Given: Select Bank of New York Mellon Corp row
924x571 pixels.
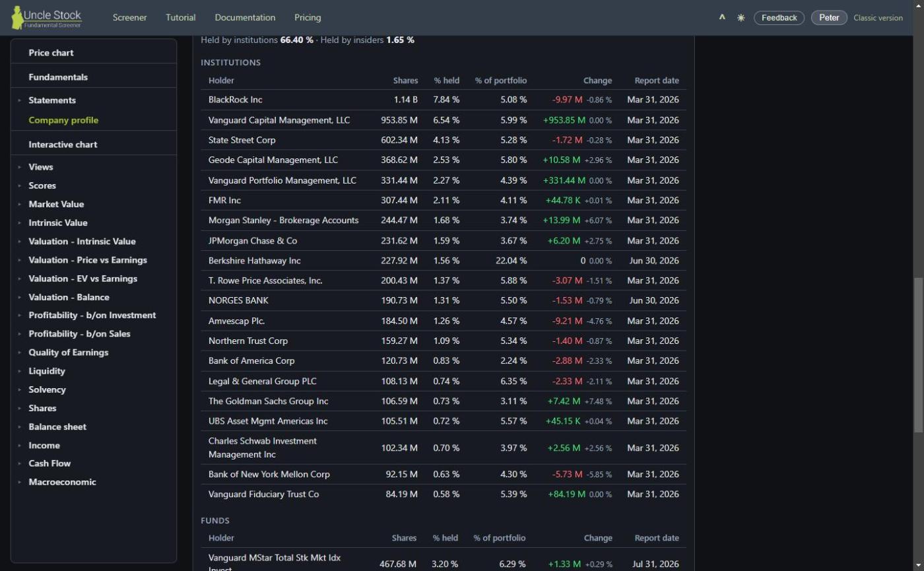Looking at the screenshot, I should 444,474.
